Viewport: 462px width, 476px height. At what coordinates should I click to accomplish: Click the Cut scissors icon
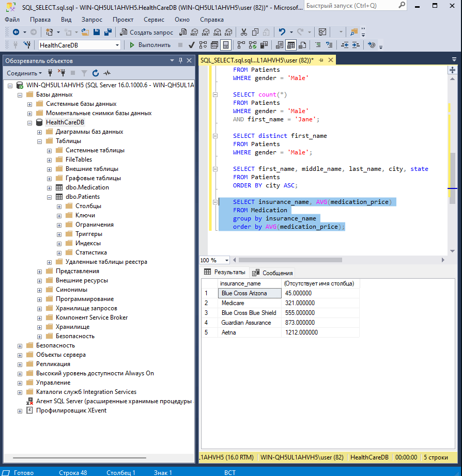coord(244,32)
